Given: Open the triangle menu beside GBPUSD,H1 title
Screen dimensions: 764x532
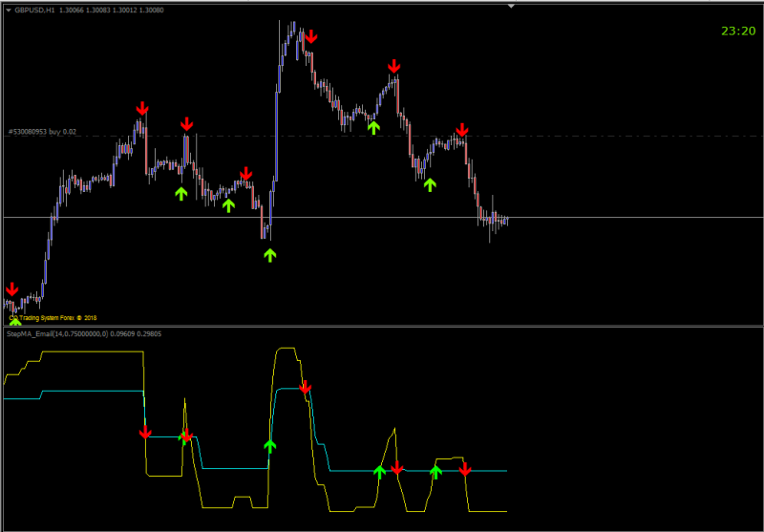Looking at the screenshot, I should click(9, 10).
